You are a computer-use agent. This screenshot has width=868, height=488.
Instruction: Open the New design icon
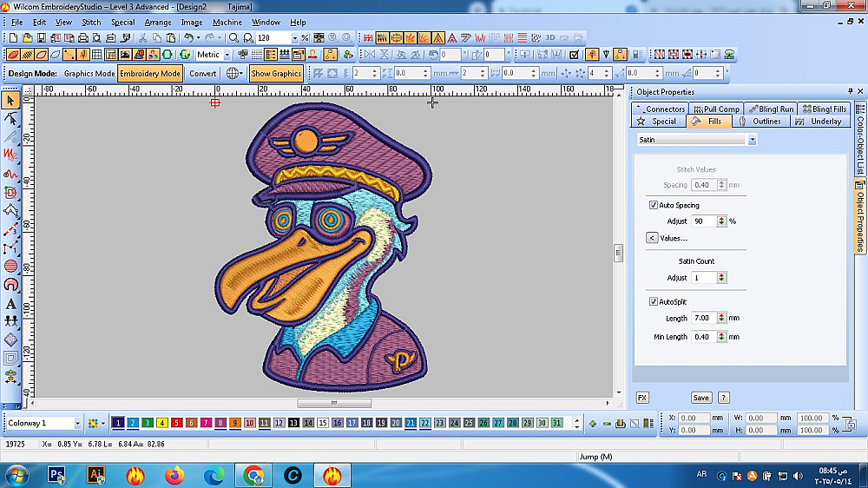[x=12, y=38]
